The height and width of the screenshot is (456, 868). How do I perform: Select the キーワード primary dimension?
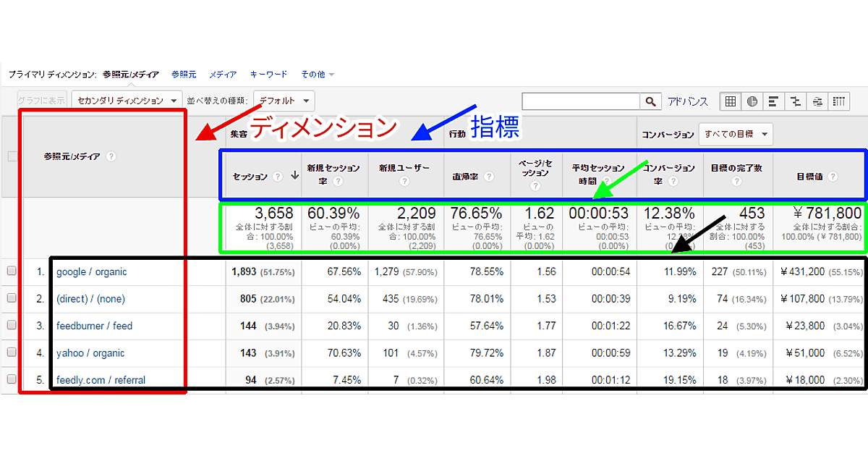(x=268, y=74)
